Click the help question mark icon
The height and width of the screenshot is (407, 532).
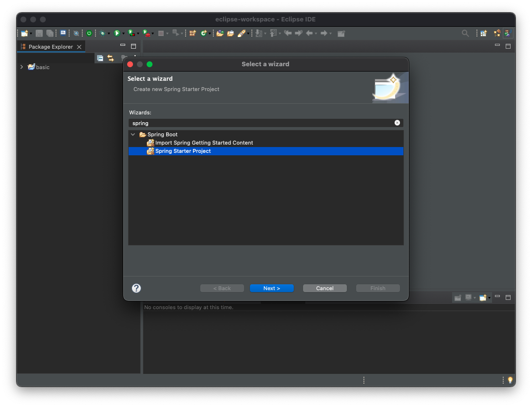pyautogui.click(x=136, y=288)
